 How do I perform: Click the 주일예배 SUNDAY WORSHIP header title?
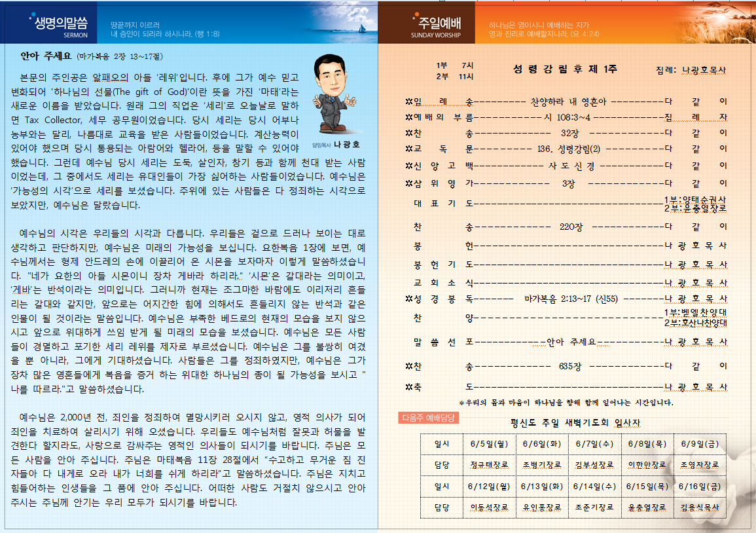click(436, 26)
